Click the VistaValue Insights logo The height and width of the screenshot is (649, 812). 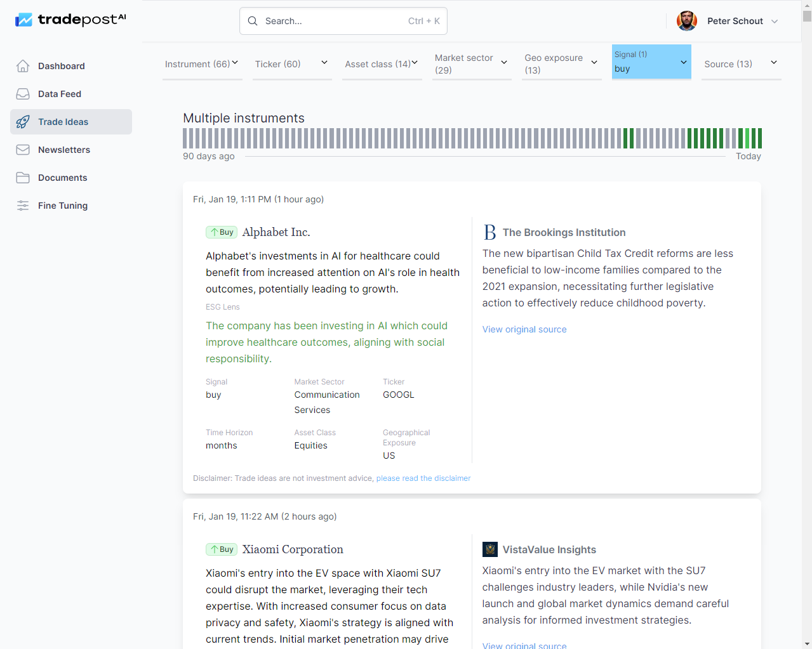490,549
